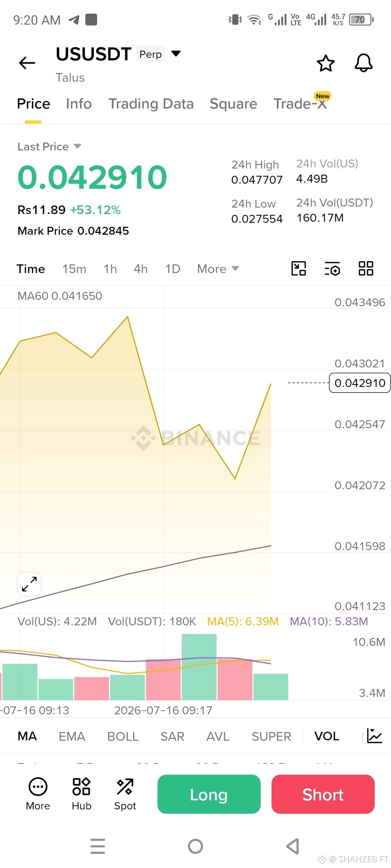Select the 15m timeframe

pyautogui.click(x=74, y=269)
